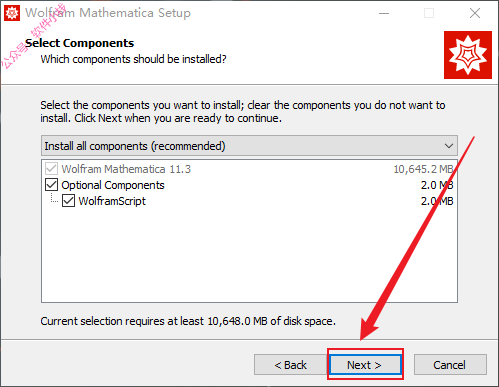Click the Next > button
499x387 pixels.
(365, 365)
